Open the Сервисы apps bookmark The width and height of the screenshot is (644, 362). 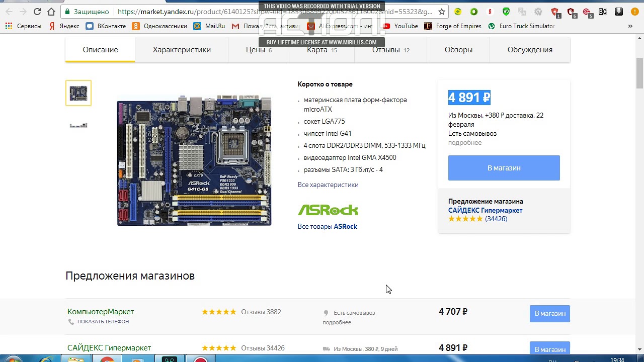pyautogui.click(x=23, y=26)
